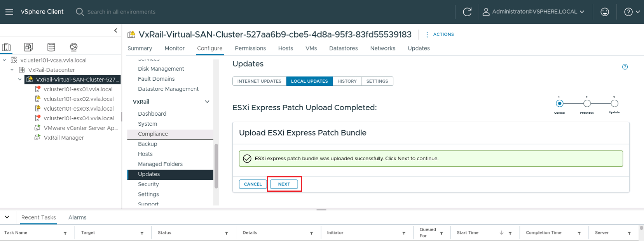
Task: Filter the Target column
Action: coord(142,233)
